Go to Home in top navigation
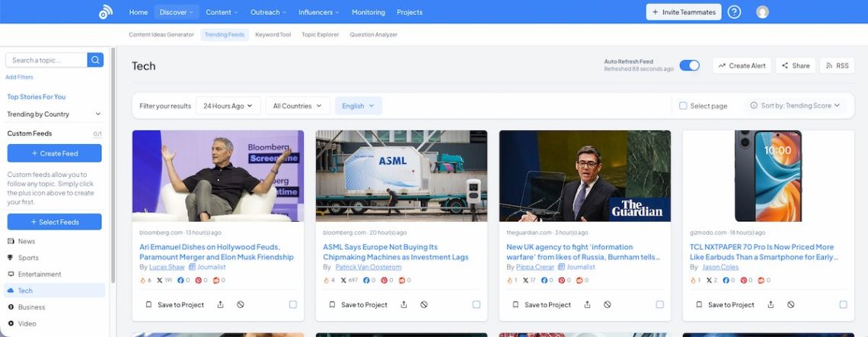Image resolution: width=868 pixels, height=337 pixels. coord(139,11)
